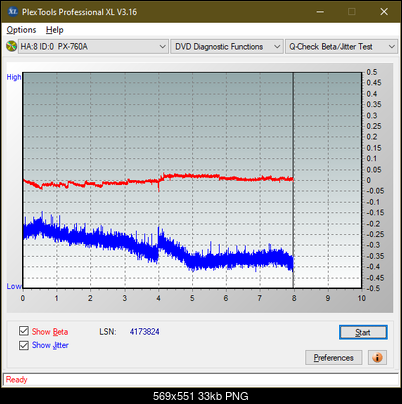The width and height of the screenshot is (402, 404).
Task: Uncheck the Show Beta checkbox
Action: pos(24,331)
